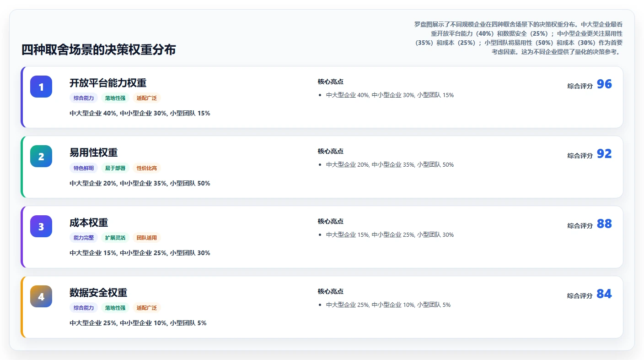Click the 适配广泛 tag in 数据安全权重 card
Screen dimensions: 644x360
tap(147, 308)
